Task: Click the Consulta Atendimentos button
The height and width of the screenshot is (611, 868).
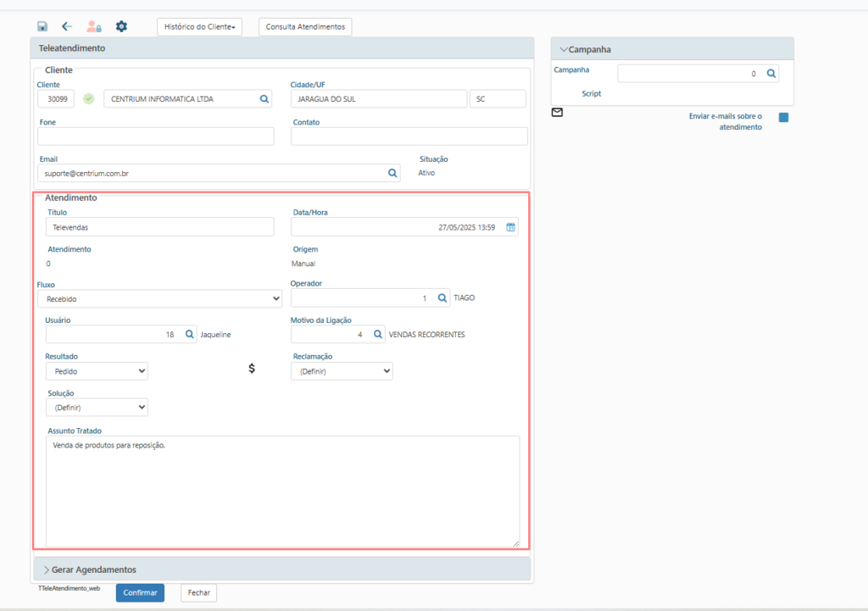Action: 305,26
